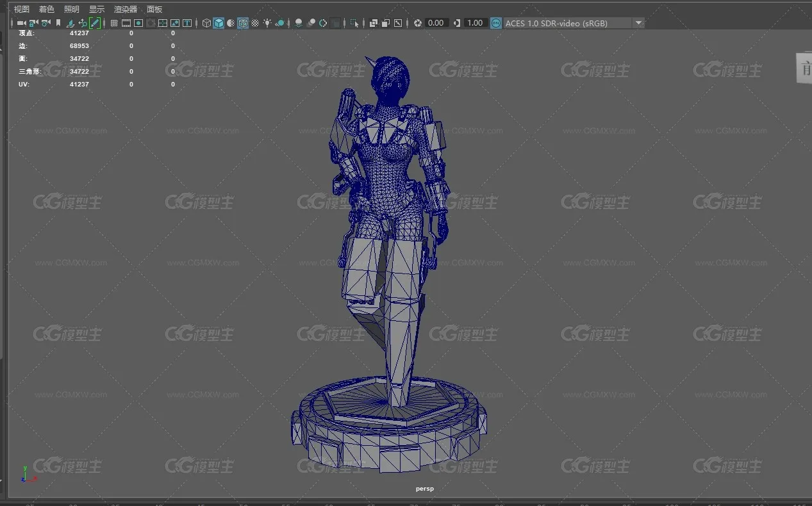Image resolution: width=812 pixels, height=506 pixels.
Task: Click Use All Lights bulb icon
Action: pos(267,23)
